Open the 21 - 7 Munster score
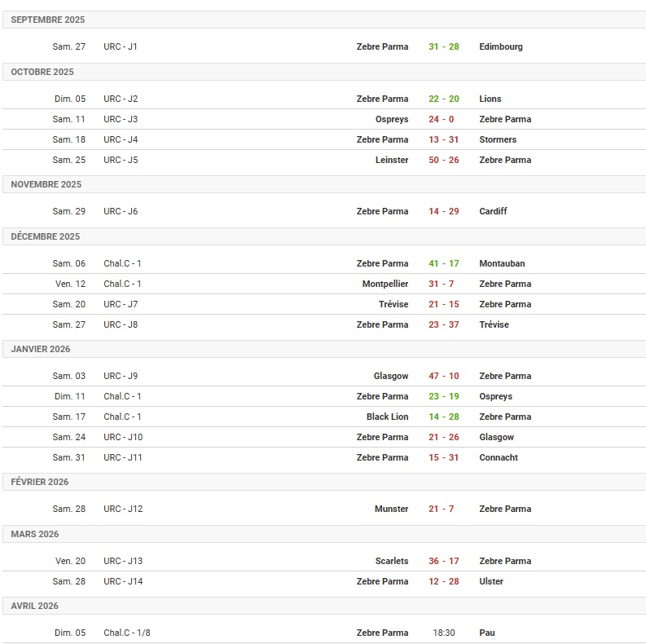 [441, 509]
